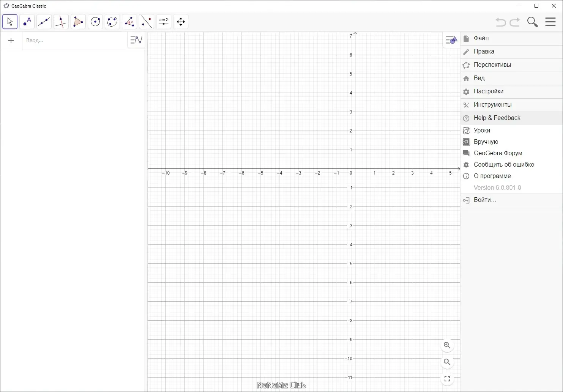Select the Ellipse tool
This screenshot has height=392, width=563.
click(112, 22)
